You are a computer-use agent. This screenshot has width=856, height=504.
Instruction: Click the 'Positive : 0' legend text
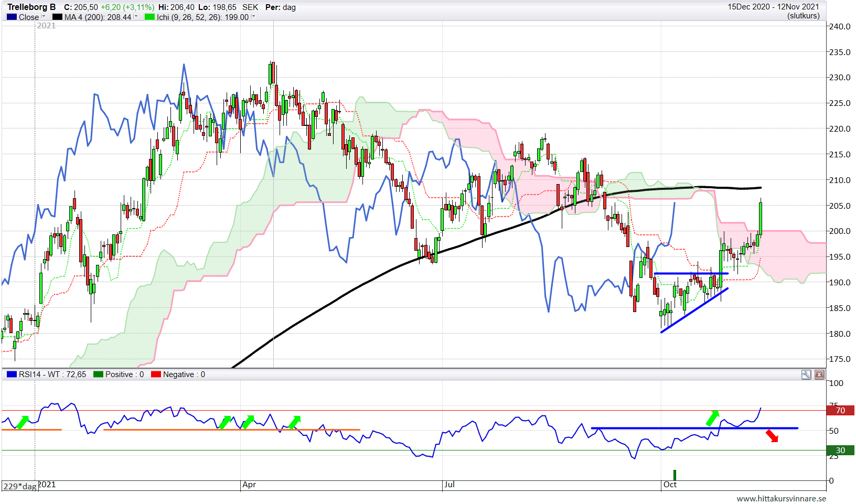click(x=125, y=374)
